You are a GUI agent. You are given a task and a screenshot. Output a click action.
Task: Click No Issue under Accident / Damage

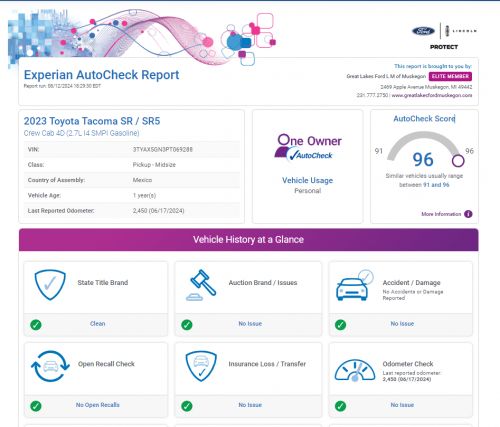(402, 324)
